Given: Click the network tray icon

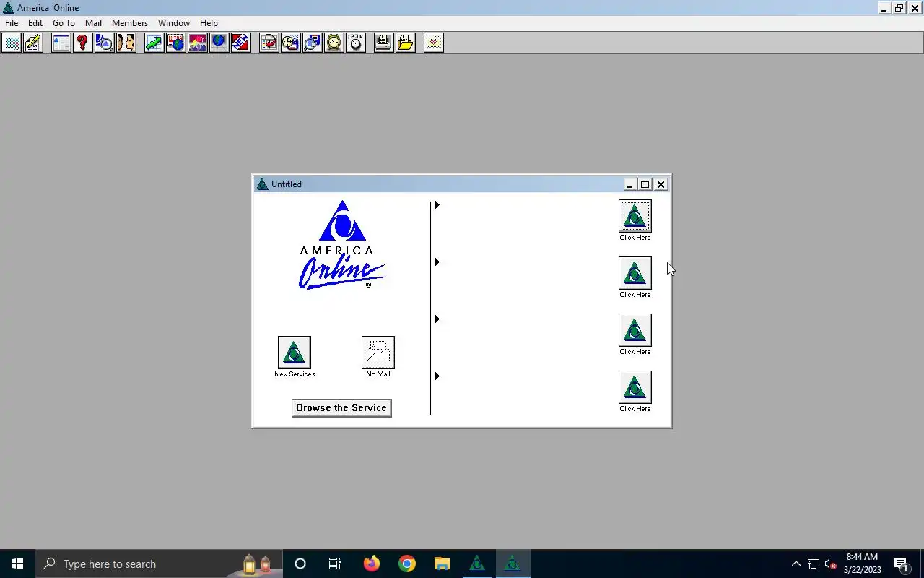Looking at the screenshot, I should click(x=814, y=564).
